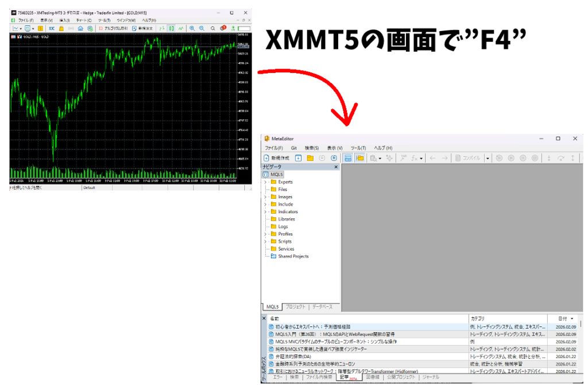Open notification icon with red badge

223,28
